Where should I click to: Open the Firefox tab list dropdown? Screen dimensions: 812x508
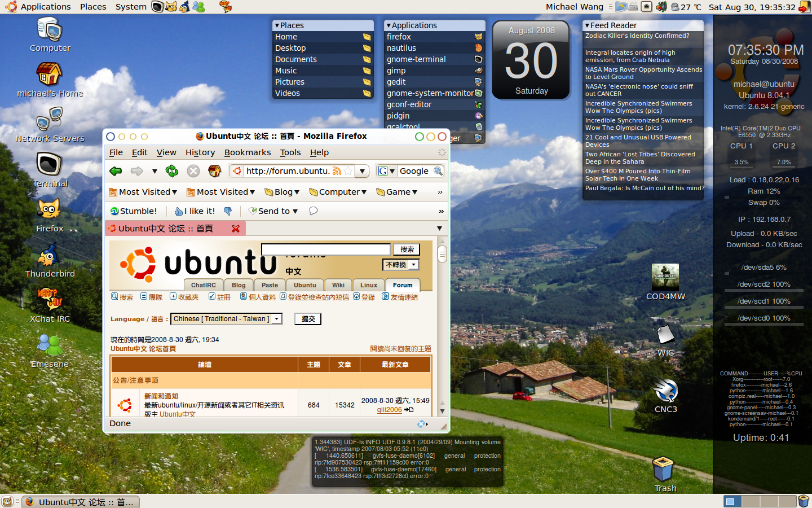(x=439, y=229)
